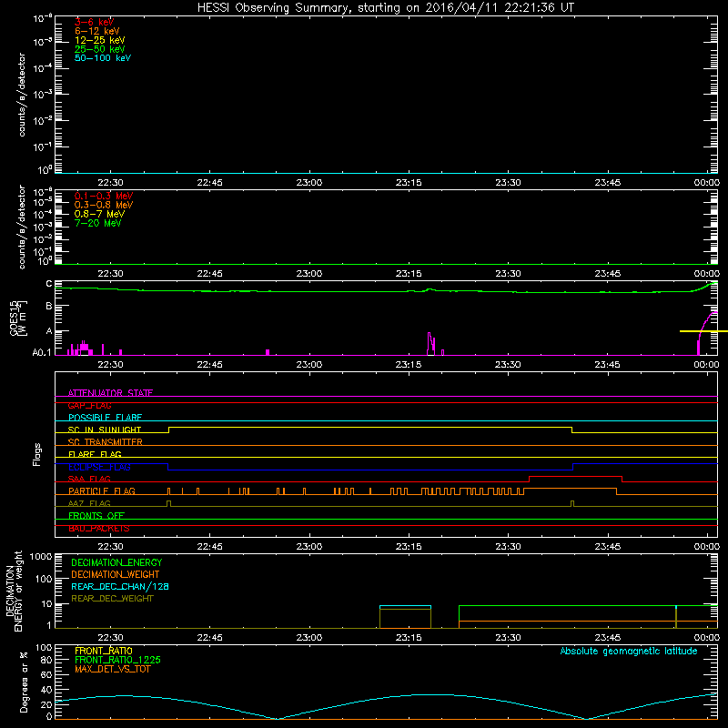Viewport: 728px width, 728px height.
Task: Select the green FRONTS_OFF label
Action: click(96, 515)
